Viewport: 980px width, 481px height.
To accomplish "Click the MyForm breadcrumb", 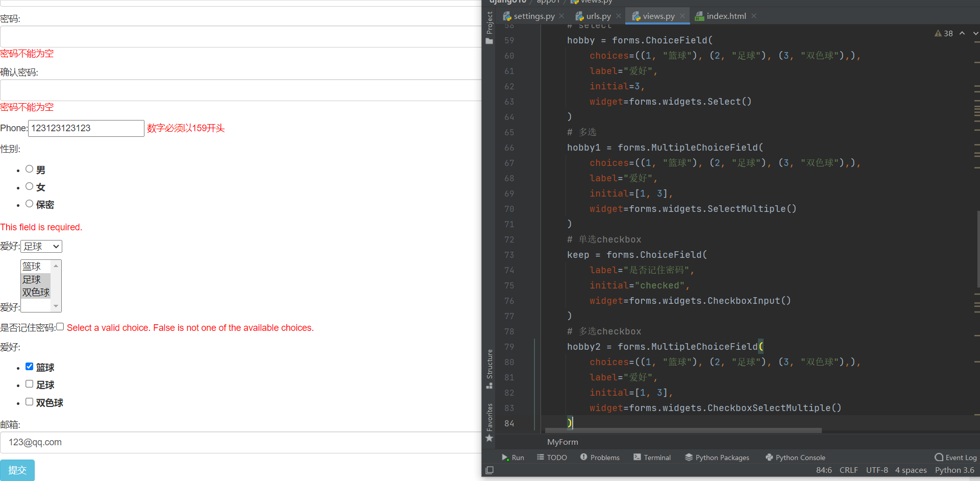I will pyautogui.click(x=562, y=442).
